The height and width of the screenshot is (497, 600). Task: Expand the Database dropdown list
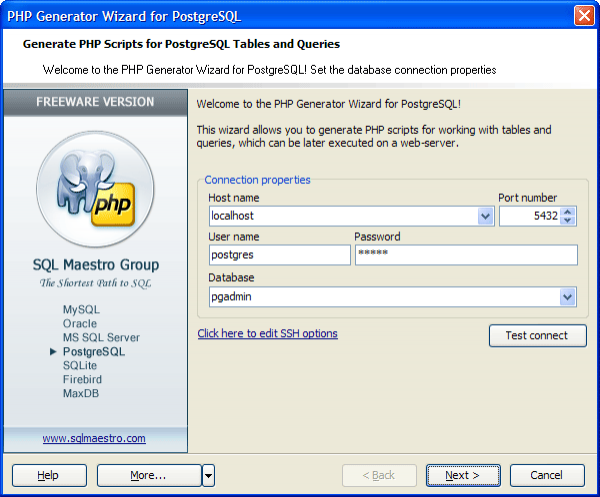click(568, 297)
